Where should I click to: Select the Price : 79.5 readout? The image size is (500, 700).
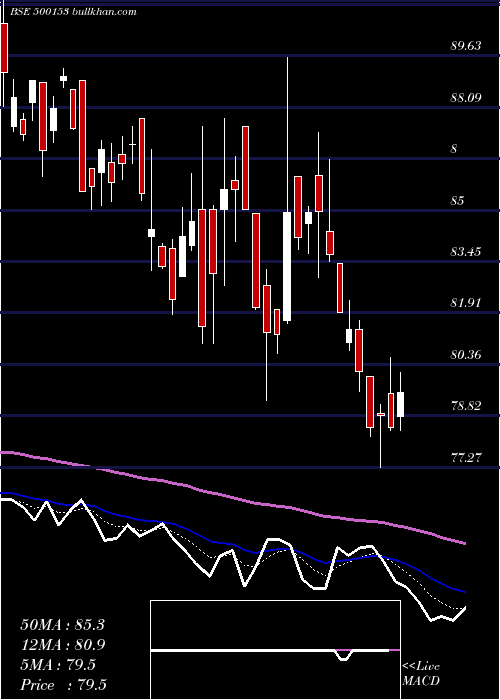[x=63, y=685]
